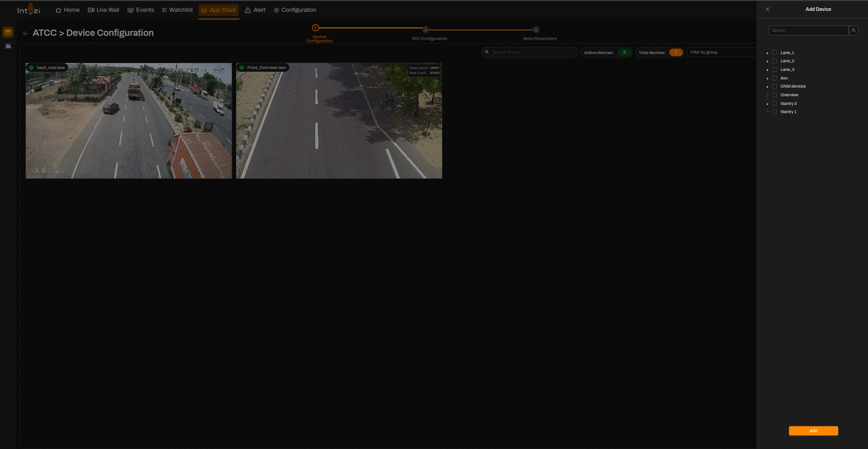The width and height of the screenshot is (868, 449).
Task: Click the Overview label in device tree
Action: tap(789, 95)
